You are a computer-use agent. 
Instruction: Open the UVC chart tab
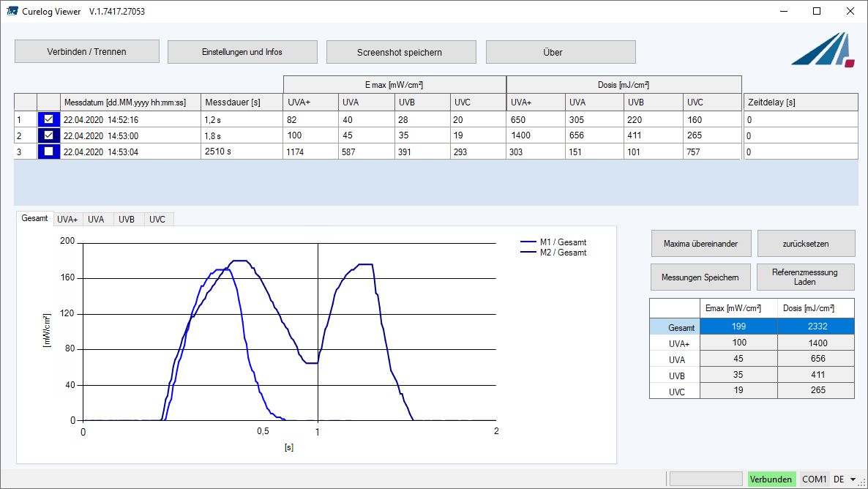[157, 220]
